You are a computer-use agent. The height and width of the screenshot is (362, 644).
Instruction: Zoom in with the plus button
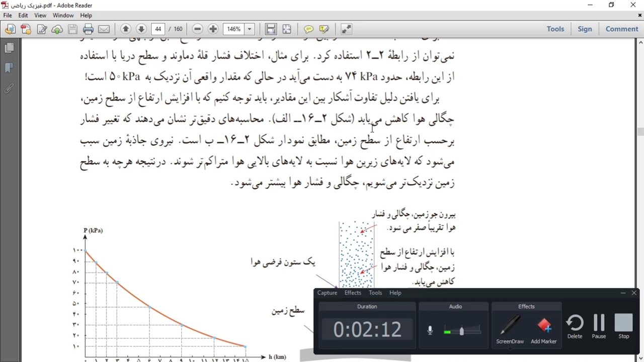coord(213,29)
